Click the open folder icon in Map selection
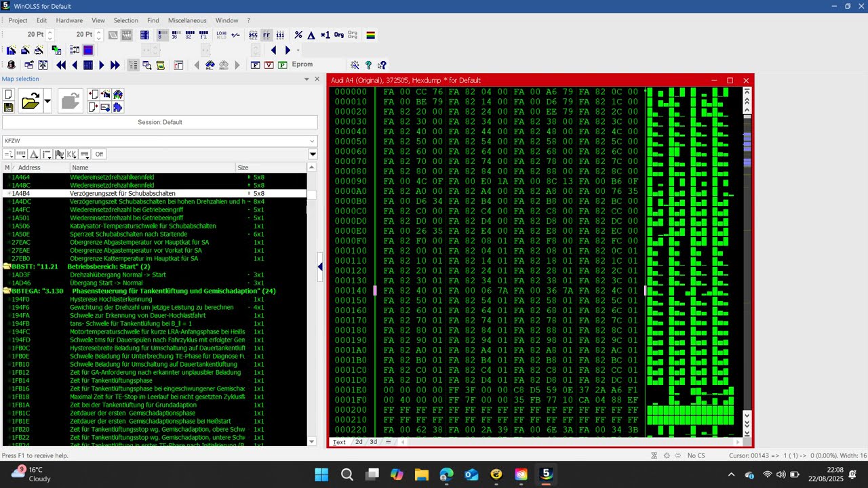The height and width of the screenshot is (488, 868). (30, 102)
